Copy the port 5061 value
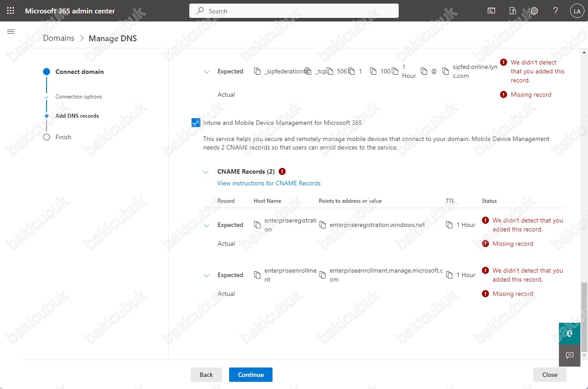 point(330,72)
